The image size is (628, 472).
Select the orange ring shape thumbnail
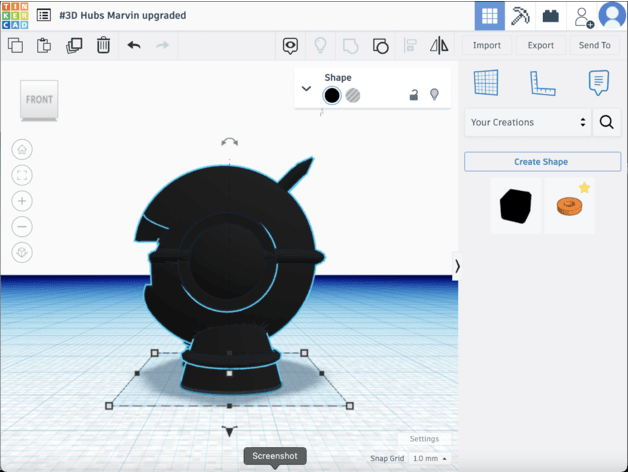click(x=569, y=206)
